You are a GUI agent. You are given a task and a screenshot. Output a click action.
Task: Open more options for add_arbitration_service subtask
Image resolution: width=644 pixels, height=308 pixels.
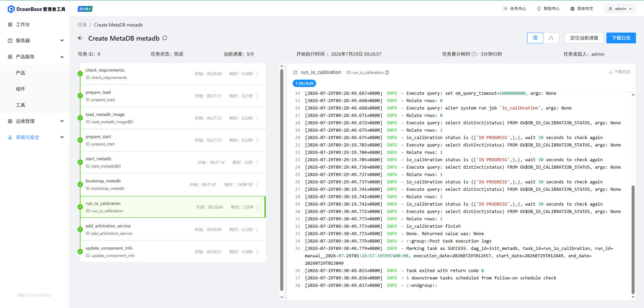coord(257,230)
